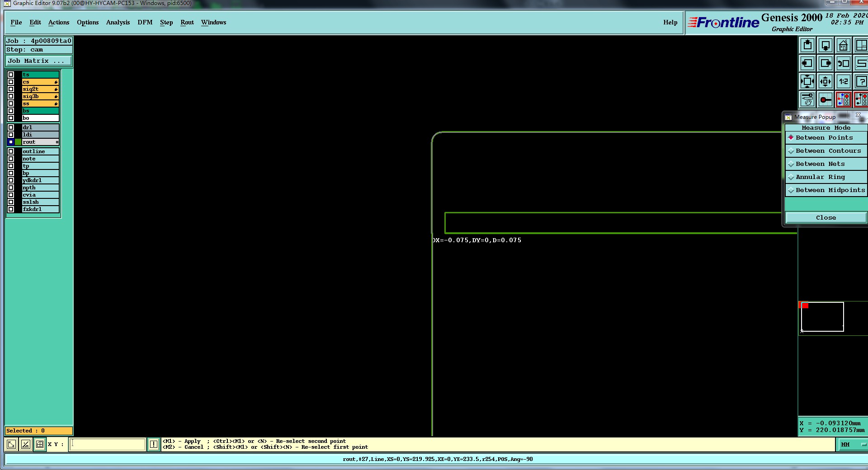
Task: Click the angle measurement icon at bottom left
Action: pyautogui.click(x=26, y=444)
